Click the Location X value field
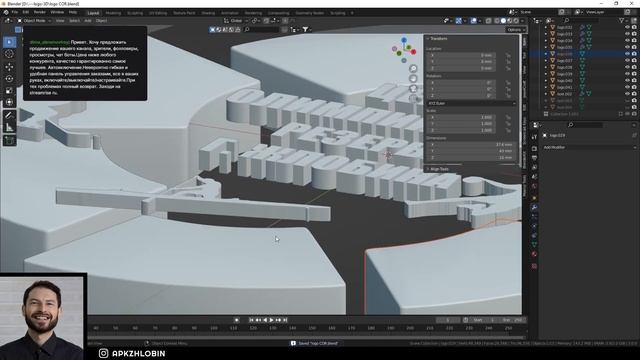 tap(461, 55)
